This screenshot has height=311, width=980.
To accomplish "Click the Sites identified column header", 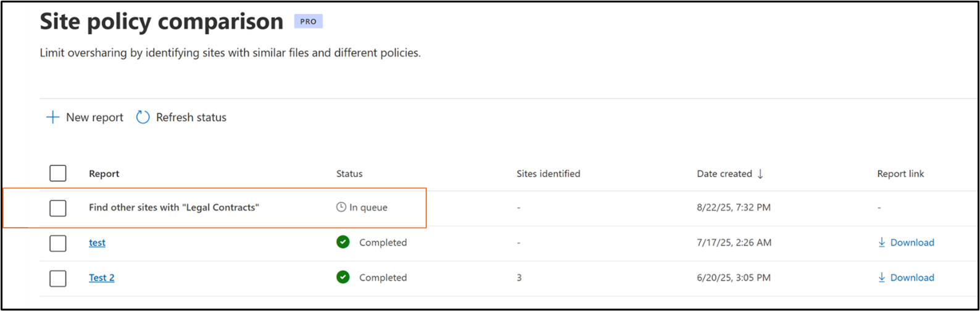I will 548,174.
